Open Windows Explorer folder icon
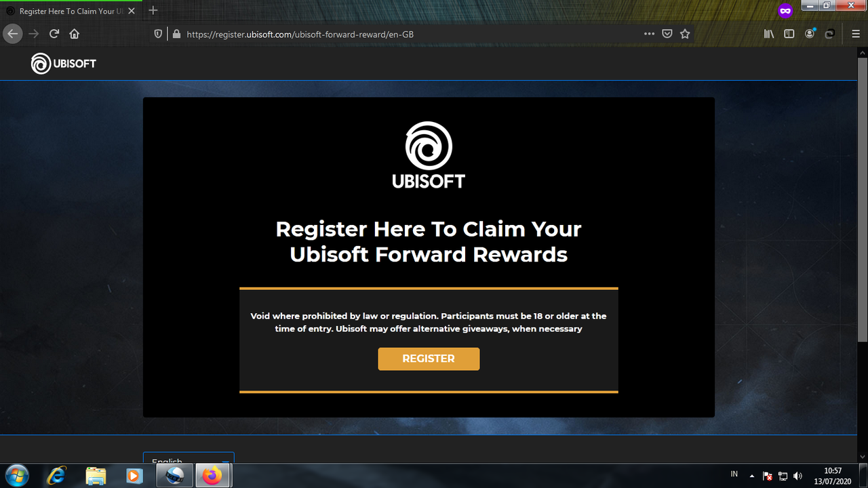This screenshot has height=488, width=868. [x=96, y=476]
